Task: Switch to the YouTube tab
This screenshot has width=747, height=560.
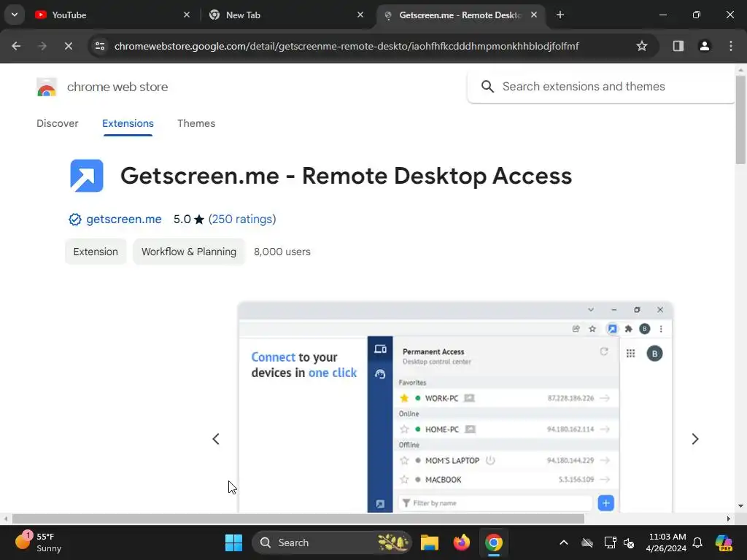Action: click(x=112, y=15)
